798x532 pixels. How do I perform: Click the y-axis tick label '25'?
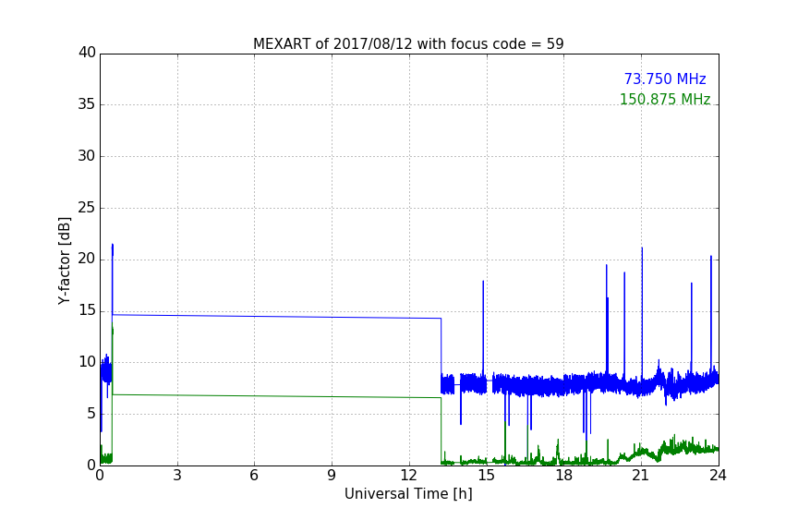click(87, 207)
